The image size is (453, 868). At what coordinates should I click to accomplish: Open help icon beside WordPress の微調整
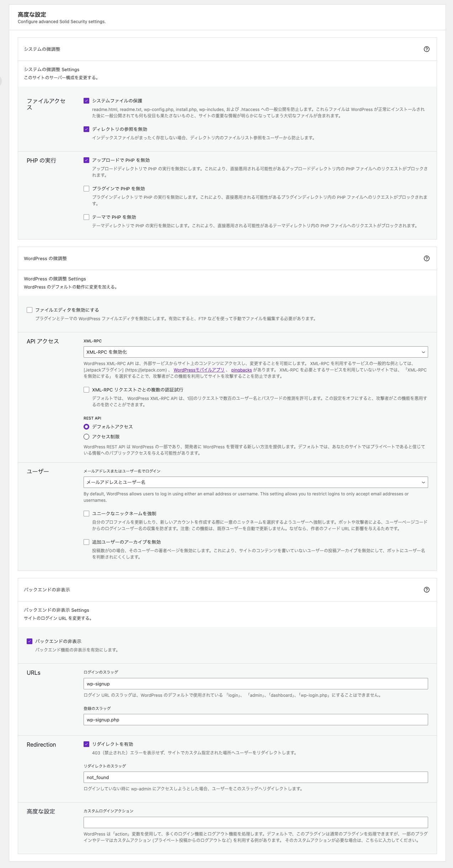[426, 258]
